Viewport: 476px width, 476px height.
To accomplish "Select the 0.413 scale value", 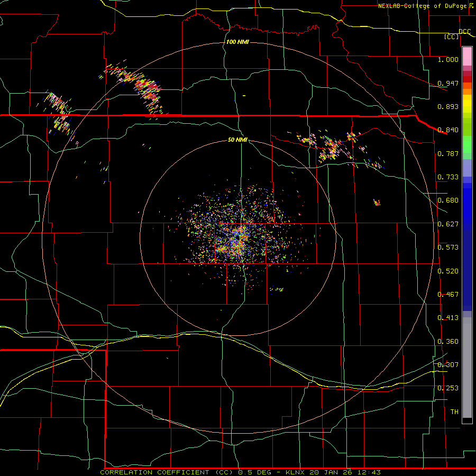I will (x=448, y=318).
